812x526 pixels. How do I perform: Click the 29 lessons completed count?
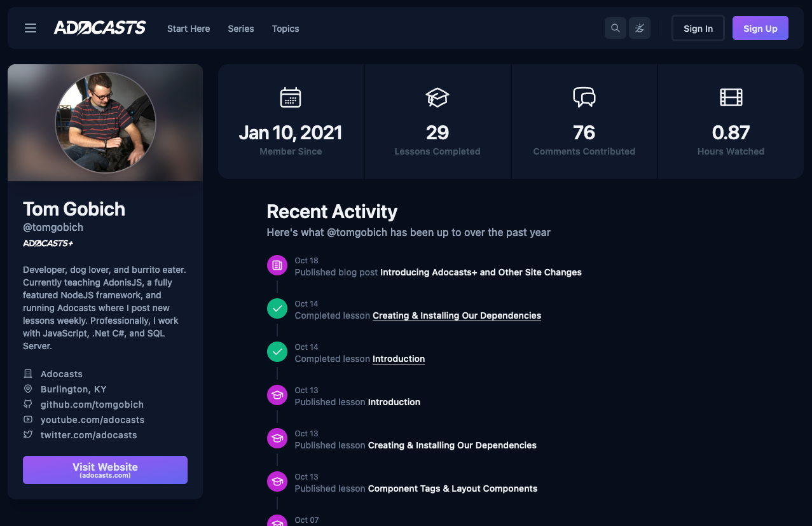pos(437,132)
